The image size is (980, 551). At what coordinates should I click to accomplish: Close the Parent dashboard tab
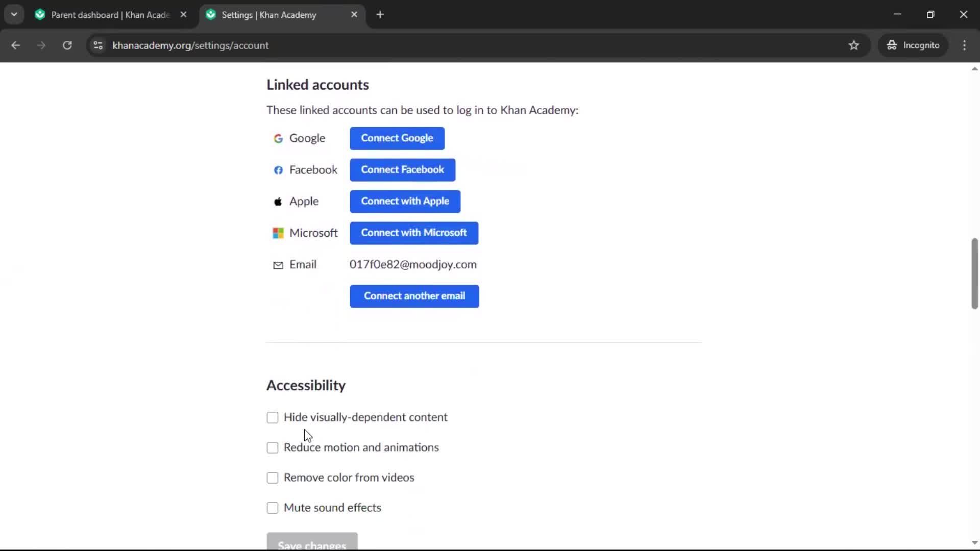point(183,15)
